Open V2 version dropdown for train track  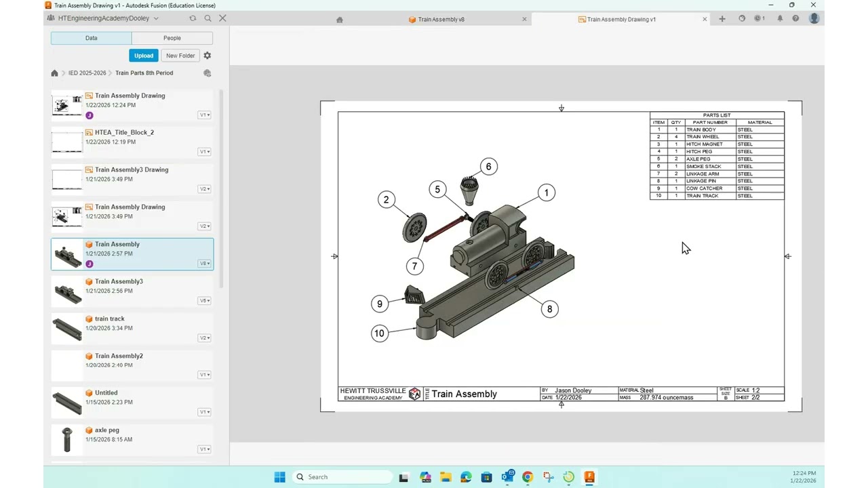point(205,338)
